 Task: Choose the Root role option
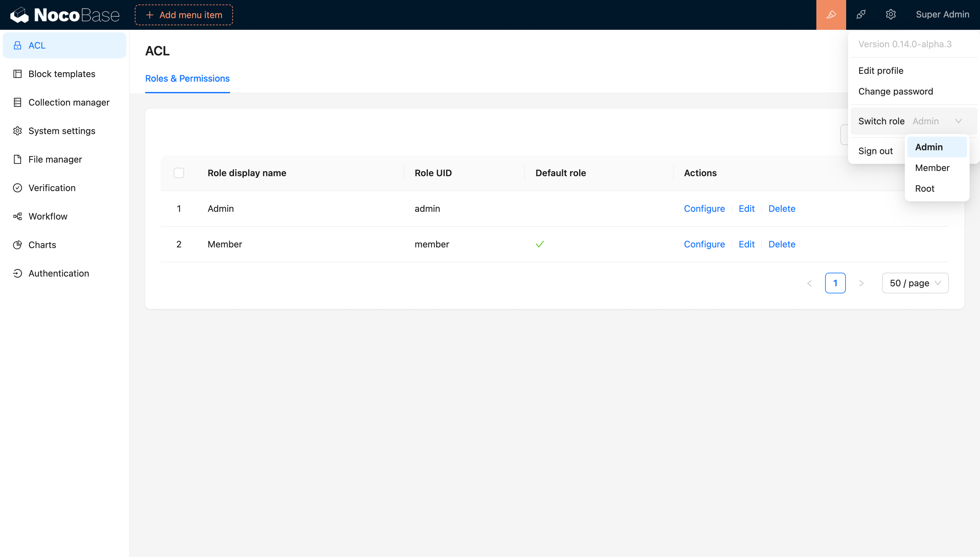(x=925, y=188)
